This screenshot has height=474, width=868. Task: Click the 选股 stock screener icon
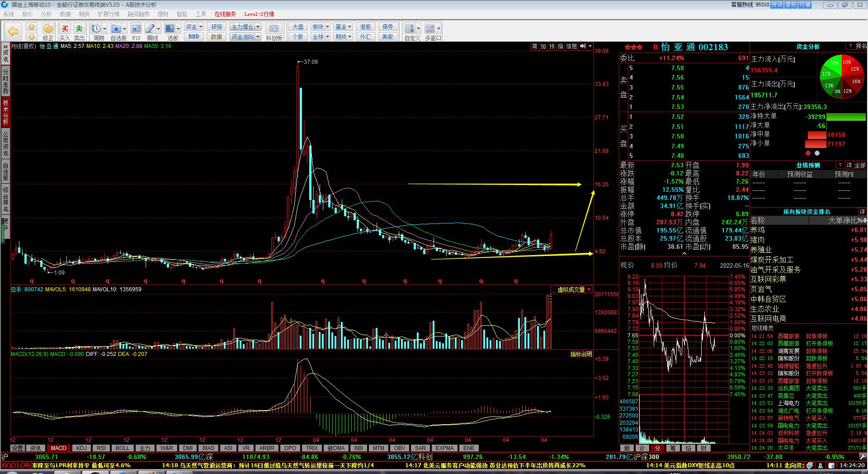(170, 28)
